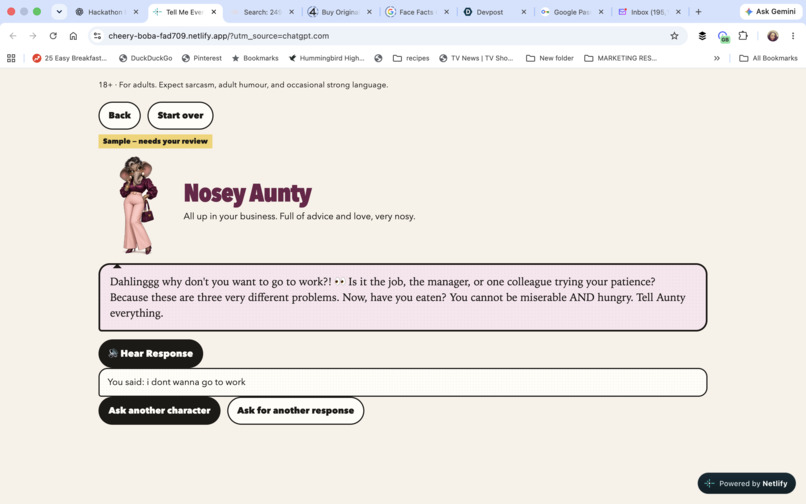Click Ask Gemini button
This screenshot has height=504, width=806.
pos(770,11)
